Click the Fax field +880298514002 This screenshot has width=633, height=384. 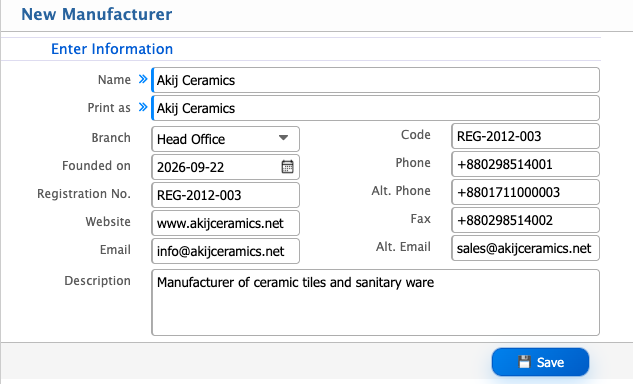click(525, 220)
